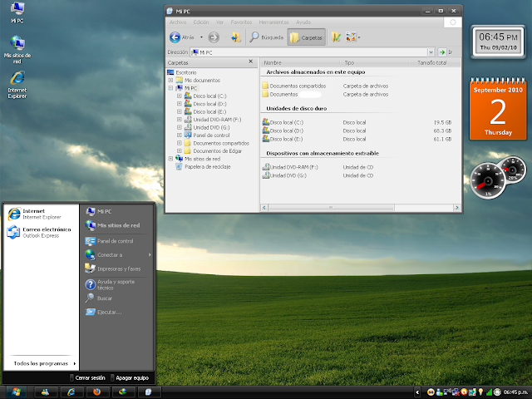Open Todos los programas list

[x=42, y=363]
